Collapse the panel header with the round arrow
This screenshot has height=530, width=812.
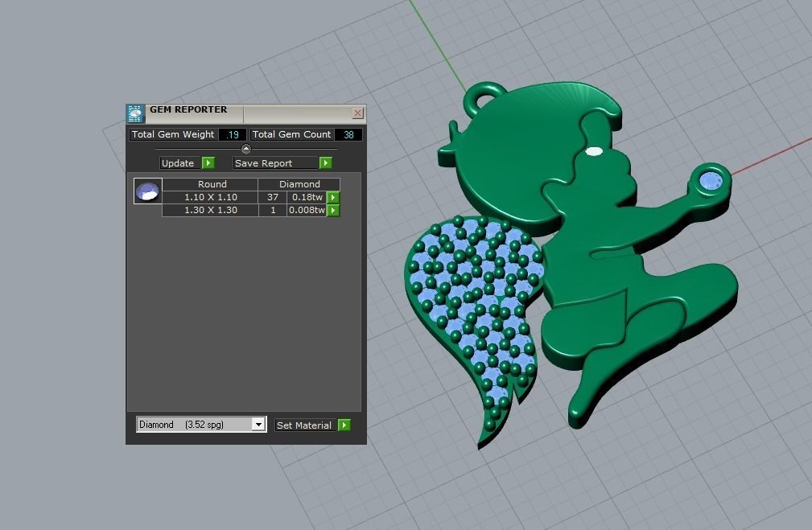pos(246,149)
